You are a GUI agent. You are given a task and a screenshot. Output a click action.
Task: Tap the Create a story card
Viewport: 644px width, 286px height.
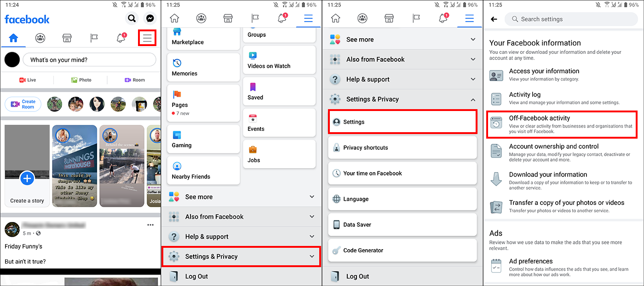pyautogui.click(x=27, y=166)
